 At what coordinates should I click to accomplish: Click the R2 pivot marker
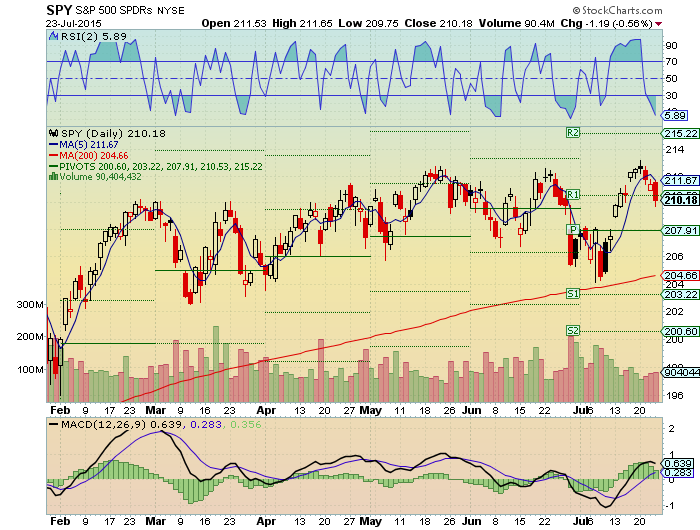573,133
